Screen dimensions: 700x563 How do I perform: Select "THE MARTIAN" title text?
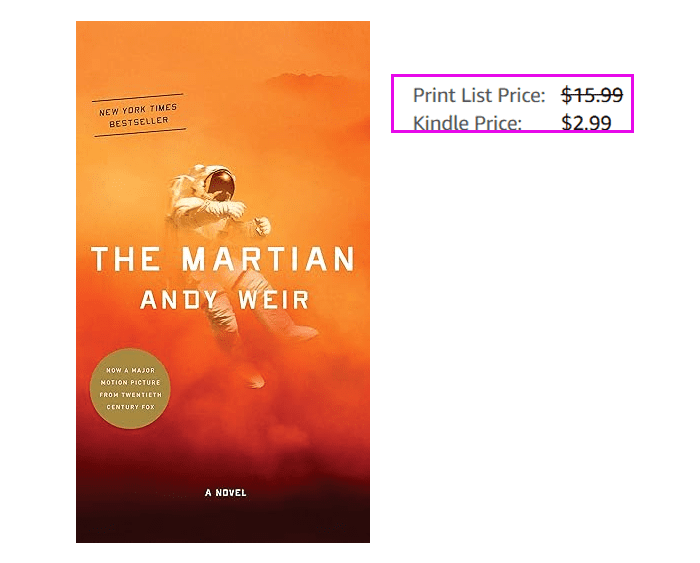[x=223, y=260]
